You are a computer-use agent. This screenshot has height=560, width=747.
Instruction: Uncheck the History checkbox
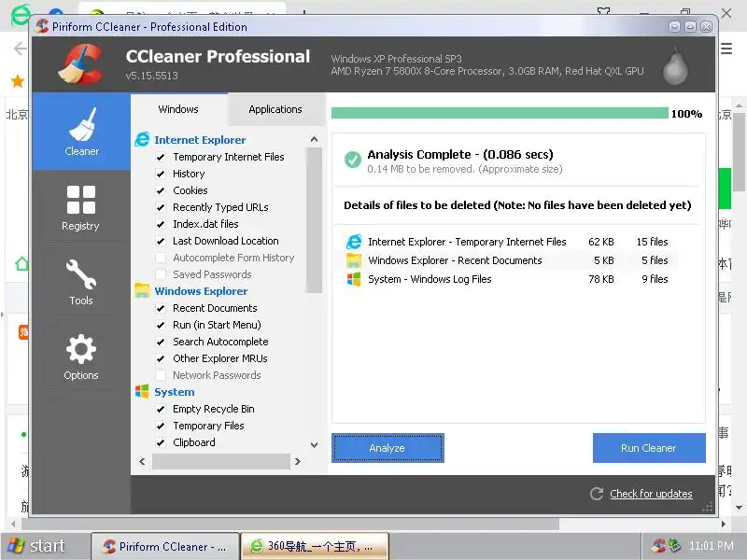pos(161,174)
